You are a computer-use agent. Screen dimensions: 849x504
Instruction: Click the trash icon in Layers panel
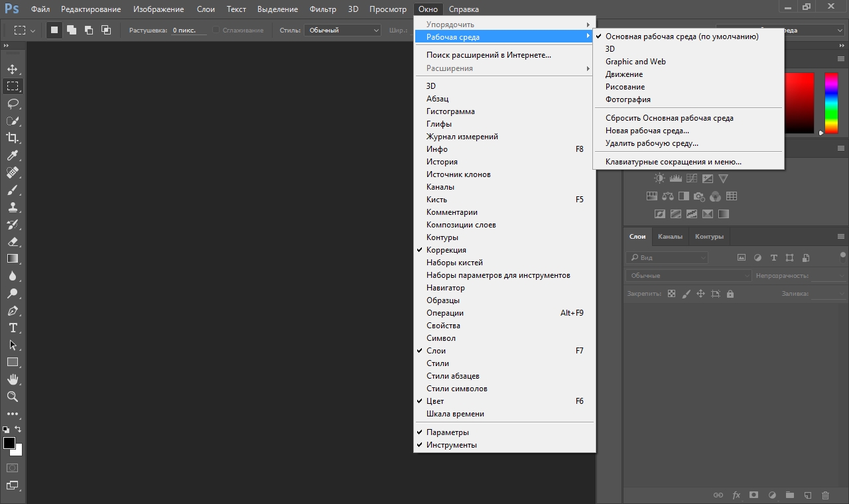[x=825, y=495]
